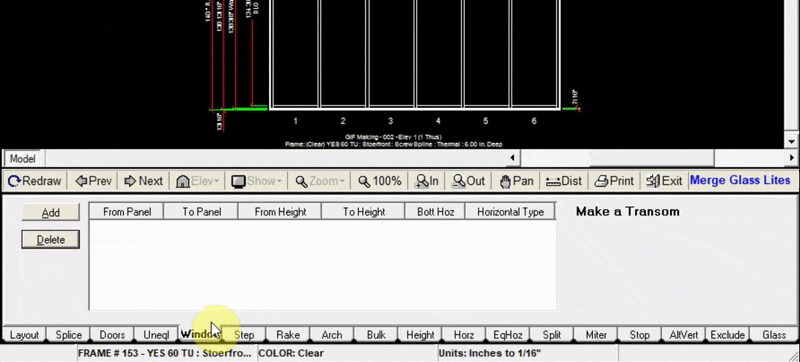Open the Height tab
Screen dimensions: 800x362
click(420, 335)
